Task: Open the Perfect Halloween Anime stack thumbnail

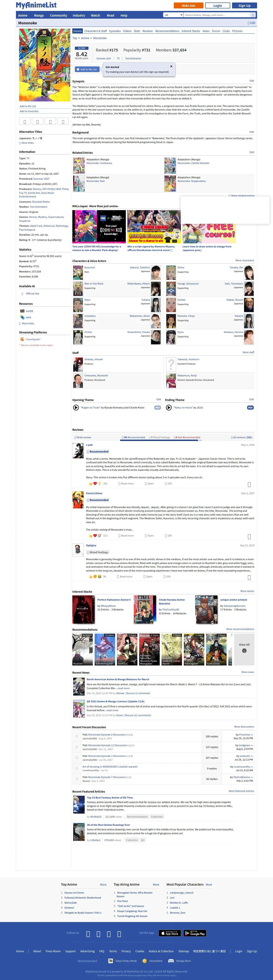Action: pyautogui.click(x=83, y=610)
